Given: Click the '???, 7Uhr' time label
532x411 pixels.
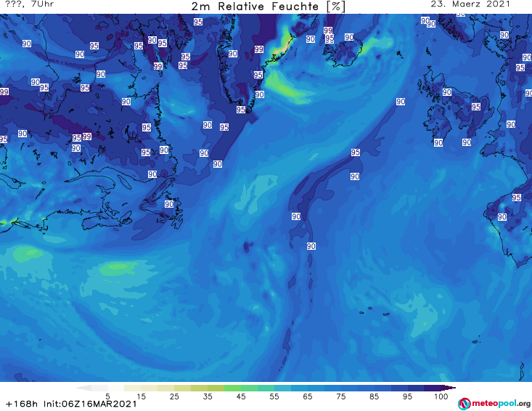Looking at the screenshot, I should pyautogui.click(x=30, y=4).
